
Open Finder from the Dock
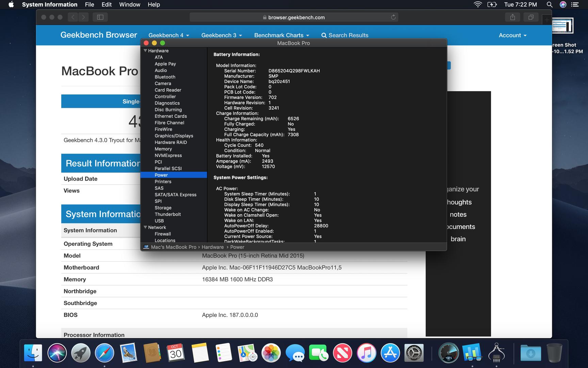click(33, 353)
